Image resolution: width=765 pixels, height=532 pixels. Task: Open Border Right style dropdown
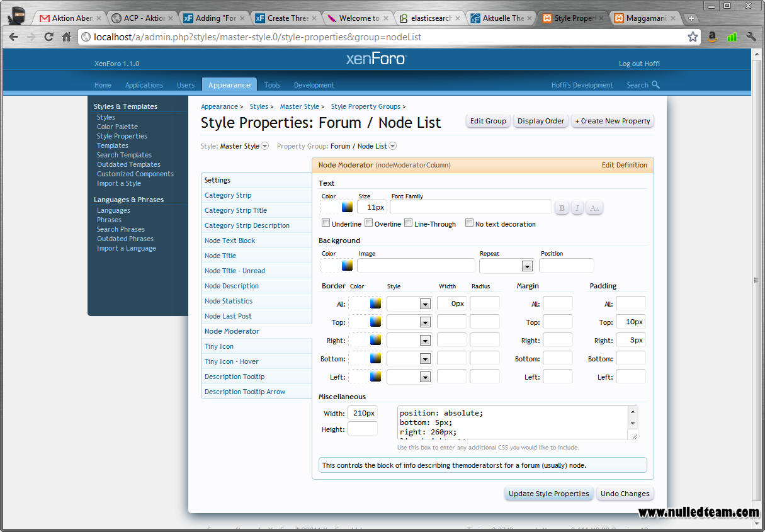tap(409, 341)
